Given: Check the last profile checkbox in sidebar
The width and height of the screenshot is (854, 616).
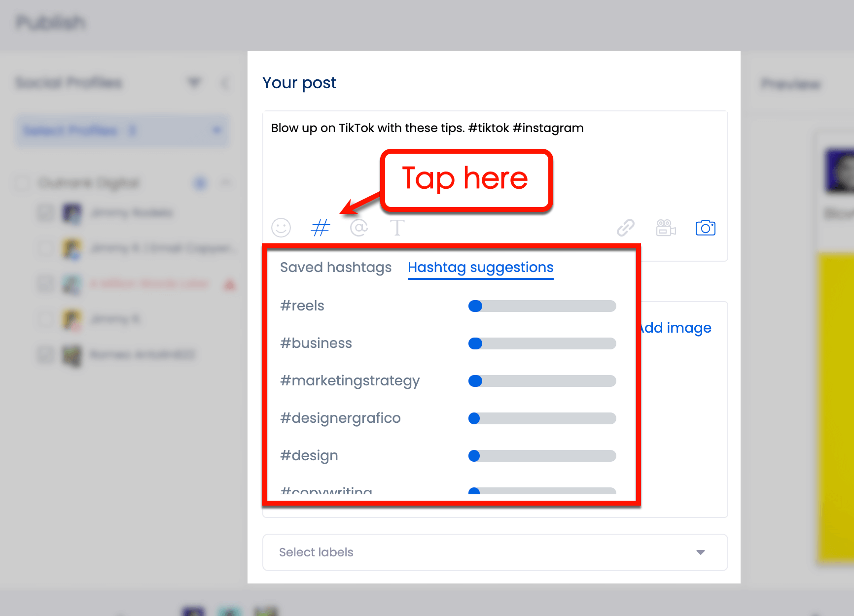Looking at the screenshot, I should [45, 355].
